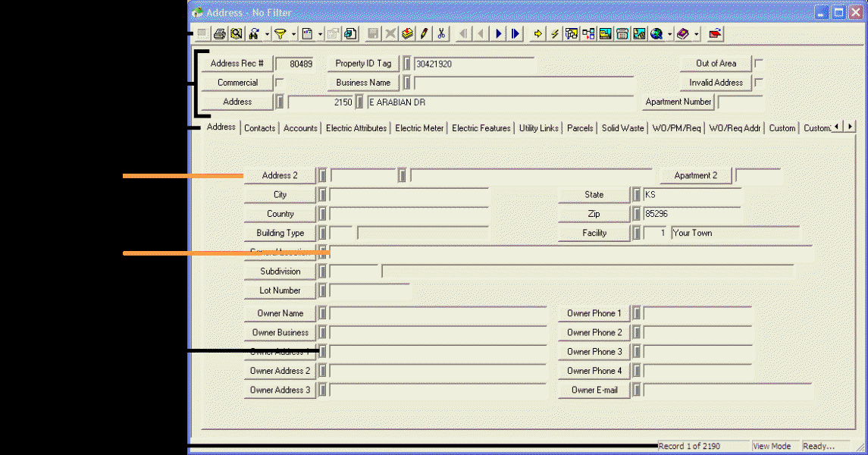The image size is (868, 455).
Task: Click the Report document icon
Action: coord(307,34)
